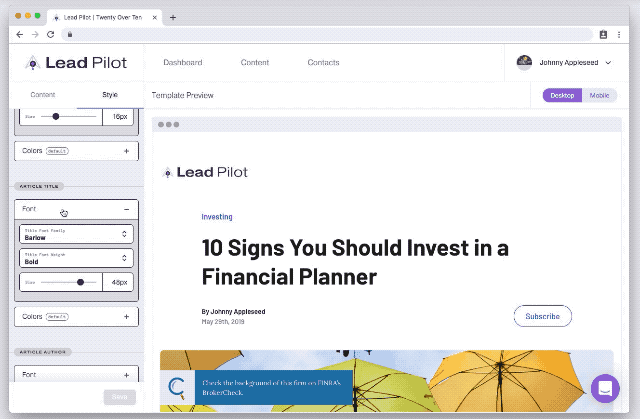Expand the Article Title Colors section
Image resolution: width=640 pixels, height=419 pixels.
76,317
